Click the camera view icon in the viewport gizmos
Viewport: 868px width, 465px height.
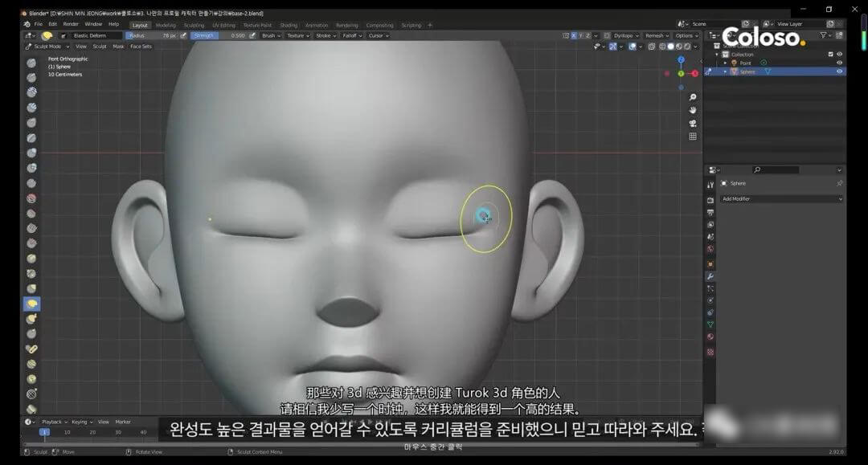[692, 124]
